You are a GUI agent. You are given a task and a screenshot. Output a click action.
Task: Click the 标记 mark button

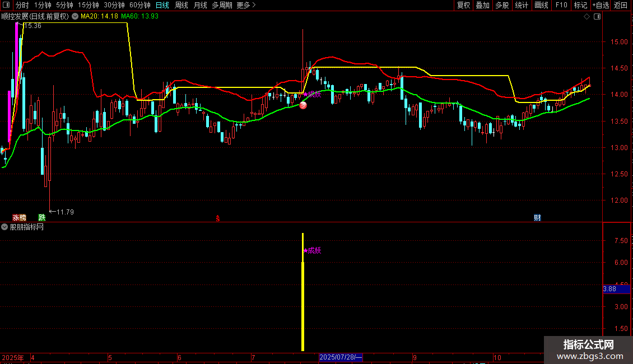(x=580, y=5)
